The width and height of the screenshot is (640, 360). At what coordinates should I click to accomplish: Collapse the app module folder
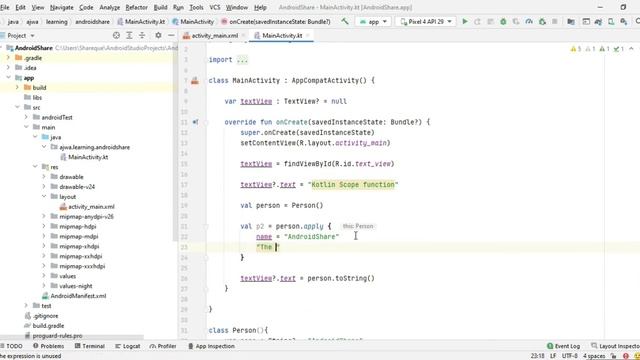click(8, 78)
